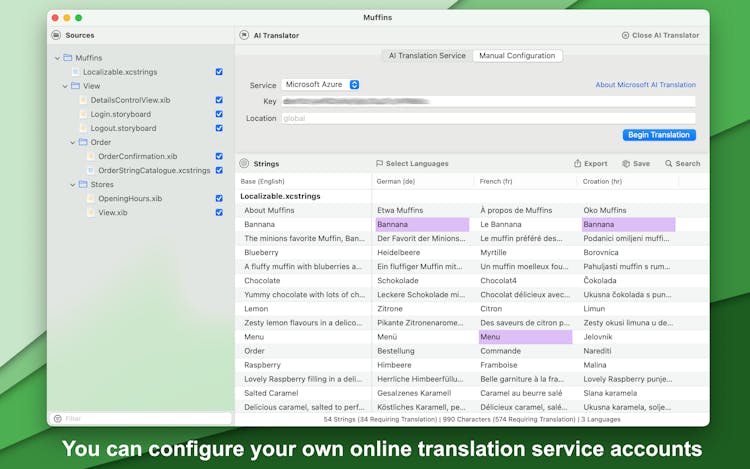This screenshot has width=750, height=469.
Task: Click the filter icon in the Sources filter field
Action: coord(58,418)
